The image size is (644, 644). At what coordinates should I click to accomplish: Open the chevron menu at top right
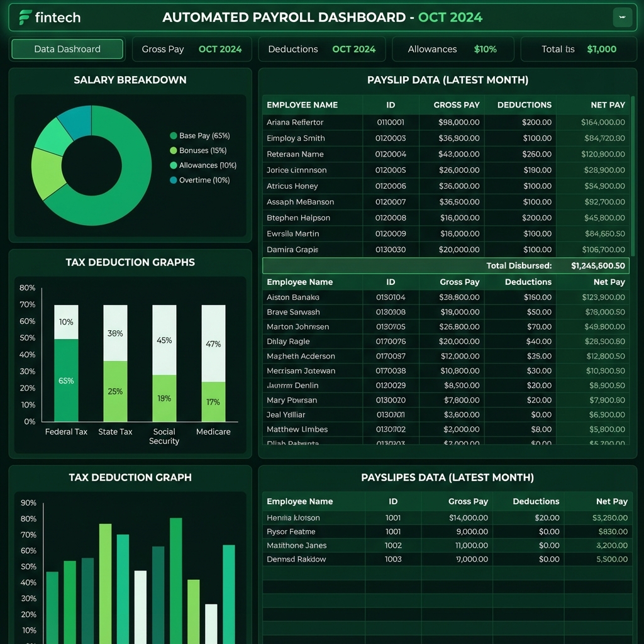tap(622, 18)
